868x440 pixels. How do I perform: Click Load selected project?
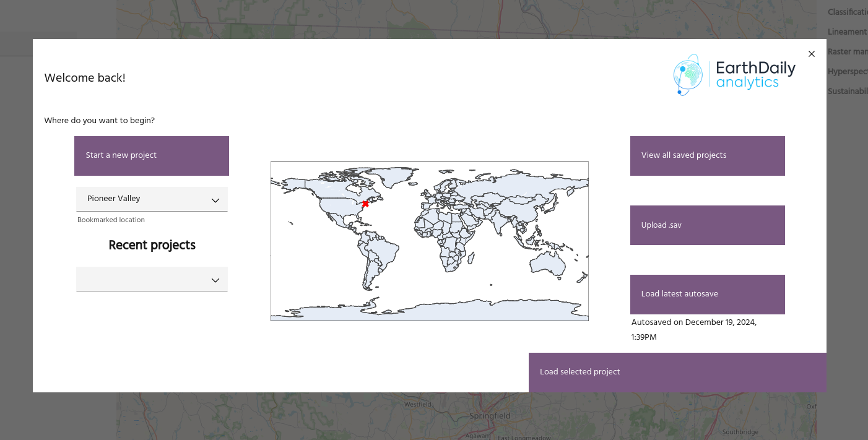tap(677, 372)
